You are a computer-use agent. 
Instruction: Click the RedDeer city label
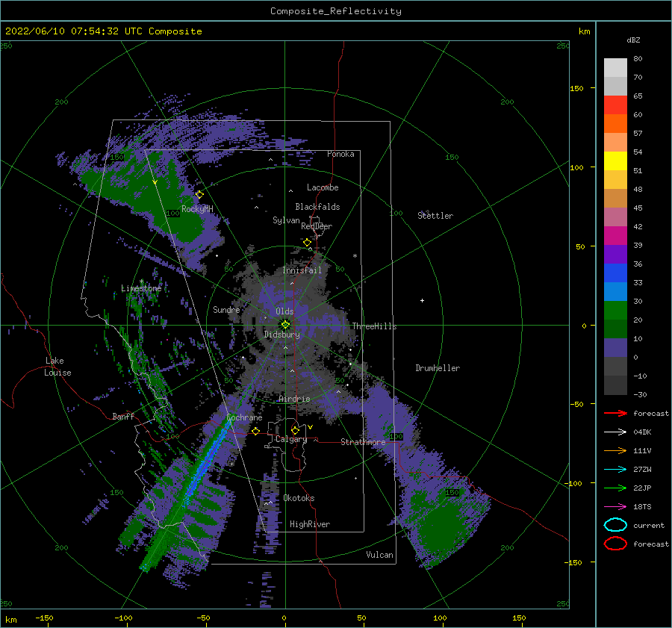(317, 226)
